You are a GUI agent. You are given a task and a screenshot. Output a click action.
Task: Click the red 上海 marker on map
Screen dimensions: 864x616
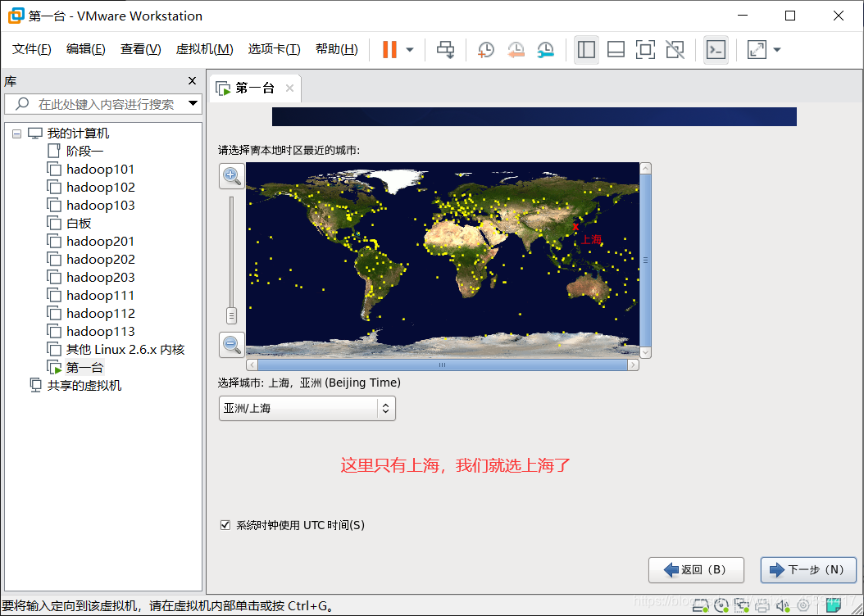click(x=575, y=227)
